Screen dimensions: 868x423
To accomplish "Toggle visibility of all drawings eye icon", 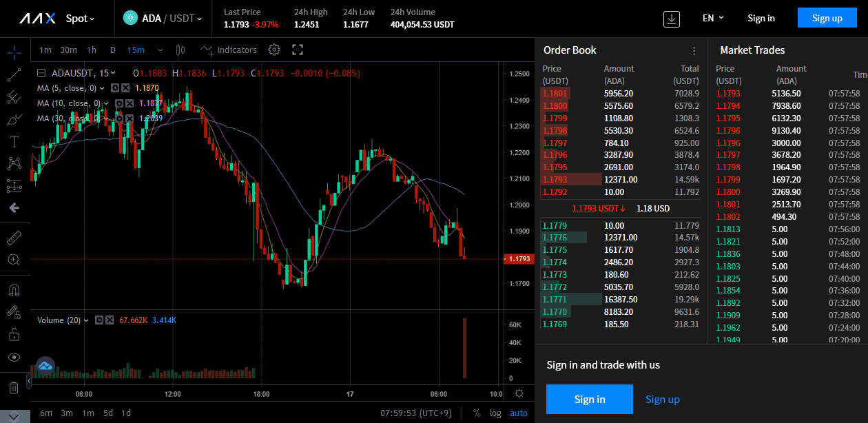I will [14, 357].
